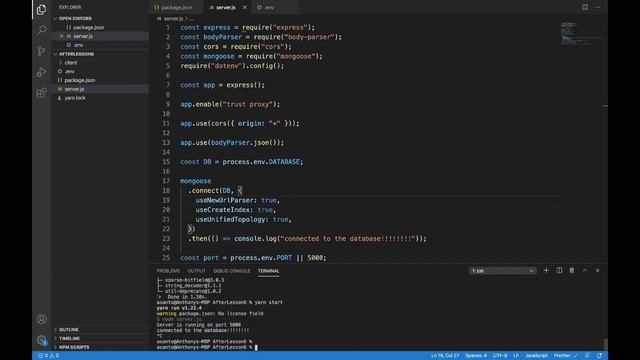Image resolution: width=640 pixels, height=360 pixels.
Task: Expand the Outline section
Action: [x=69, y=329]
